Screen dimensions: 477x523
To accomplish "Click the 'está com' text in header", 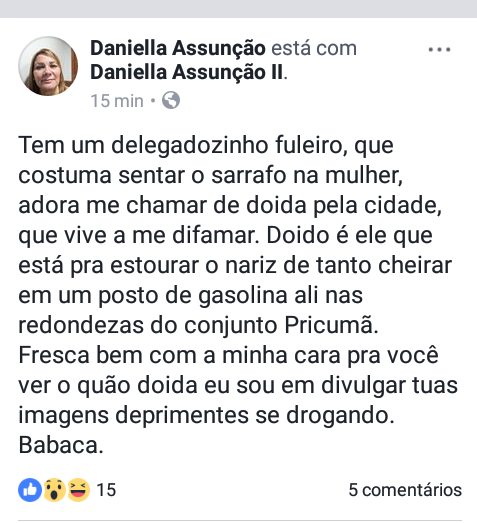I will (x=314, y=48).
